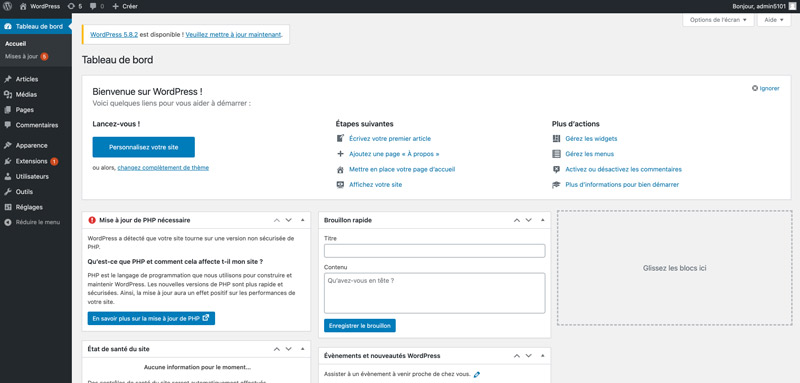This screenshot has height=383, width=800.
Task: Click the Personnalisez votre site button
Action: [x=143, y=147]
